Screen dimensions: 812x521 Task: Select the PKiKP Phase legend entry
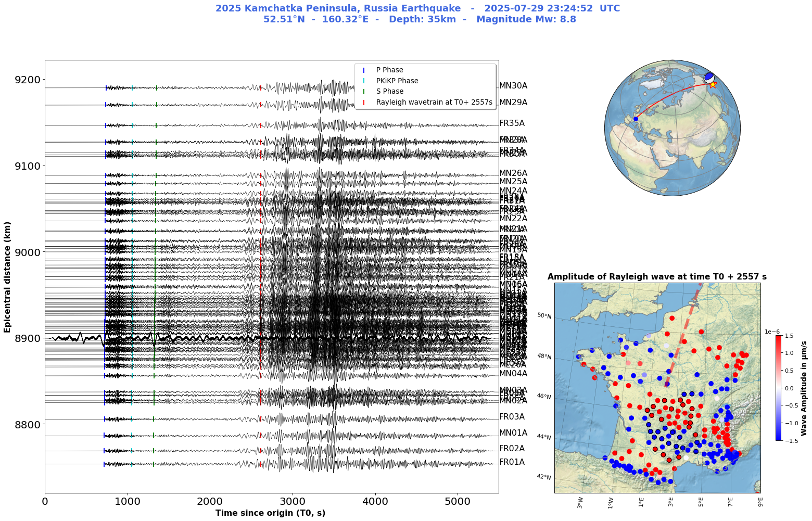coord(397,81)
